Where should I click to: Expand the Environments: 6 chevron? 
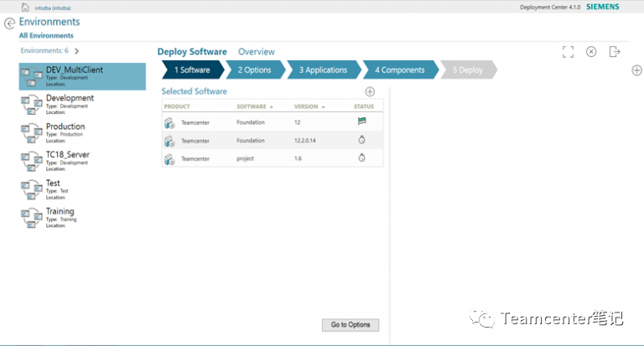point(77,51)
